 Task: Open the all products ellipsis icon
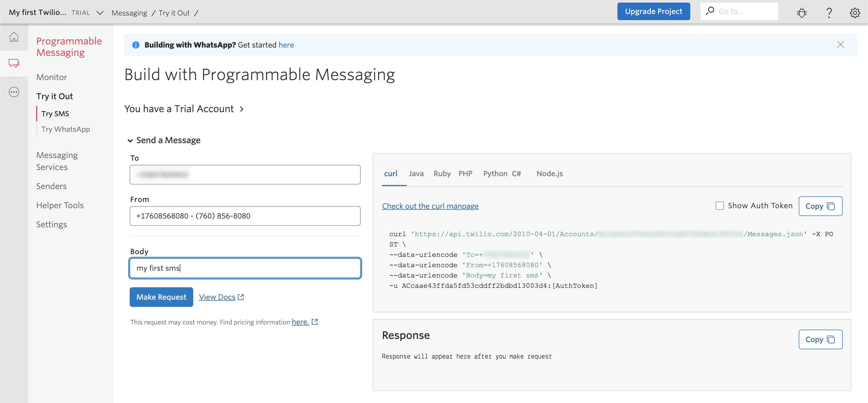(x=14, y=92)
